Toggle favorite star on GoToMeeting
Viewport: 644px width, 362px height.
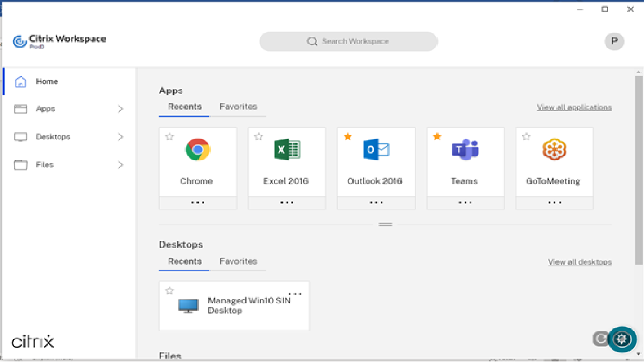pos(526,137)
